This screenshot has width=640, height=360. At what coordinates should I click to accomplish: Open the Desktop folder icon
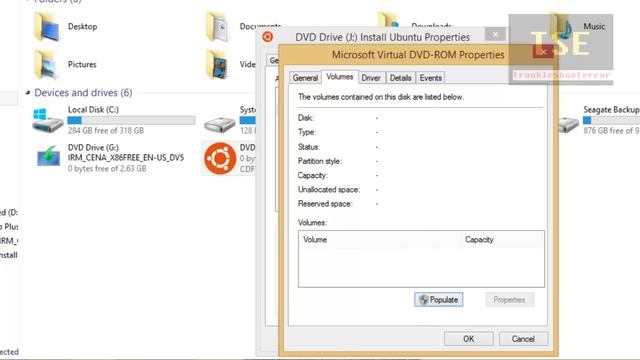(x=46, y=26)
